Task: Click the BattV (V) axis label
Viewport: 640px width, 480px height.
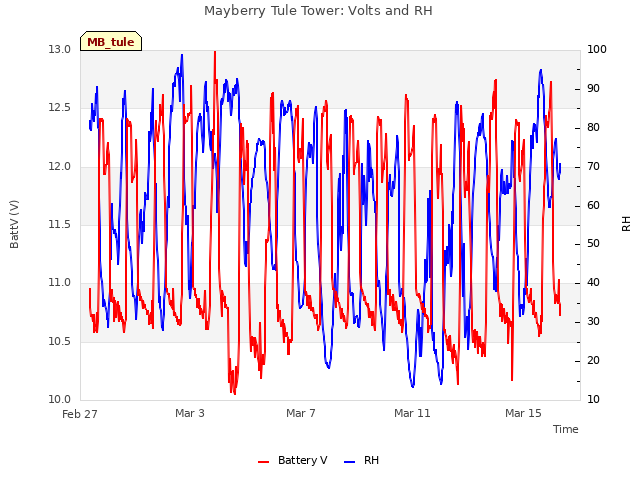Action: [14, 224]
